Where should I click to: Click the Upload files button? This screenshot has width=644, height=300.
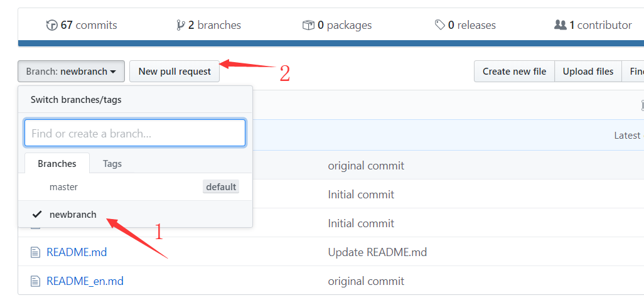[x=588, y=72]
